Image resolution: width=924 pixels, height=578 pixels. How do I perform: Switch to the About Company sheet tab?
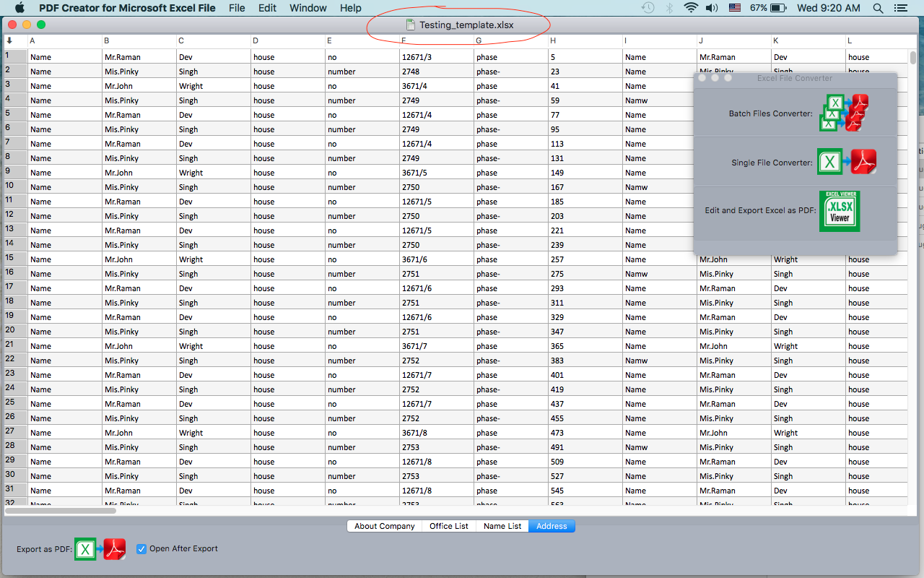point(384,526)
